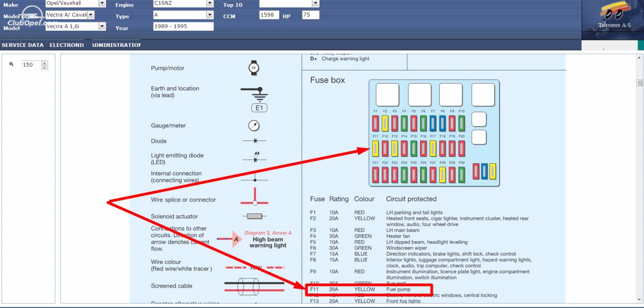Click the green F10 fuse in diagram
644x308 pixels.
pos(461,123)
